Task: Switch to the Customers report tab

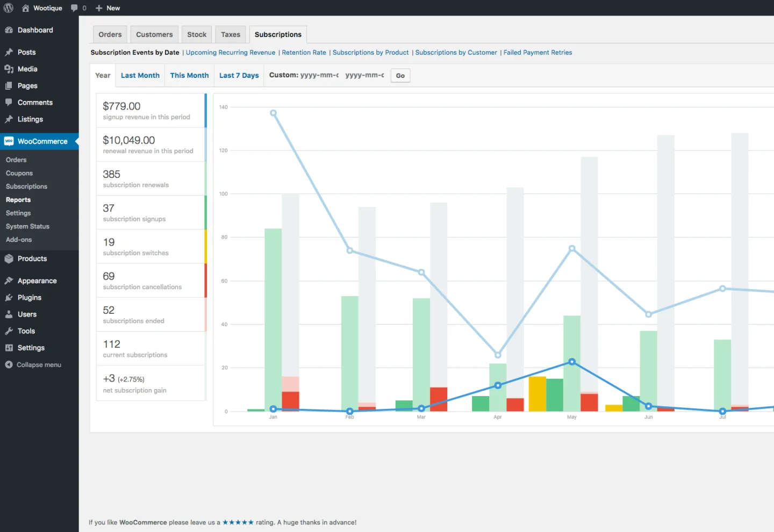Action: [x=154, y=34]
